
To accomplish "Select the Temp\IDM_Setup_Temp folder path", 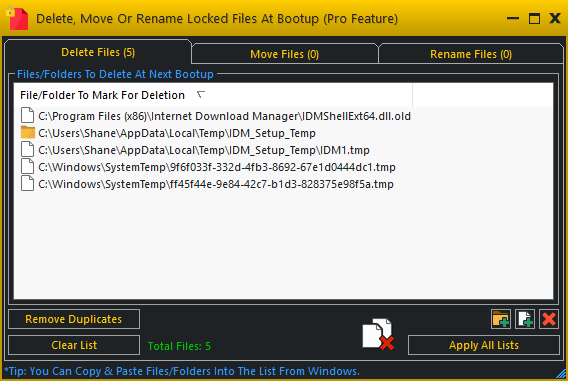I will pos(177,133).
